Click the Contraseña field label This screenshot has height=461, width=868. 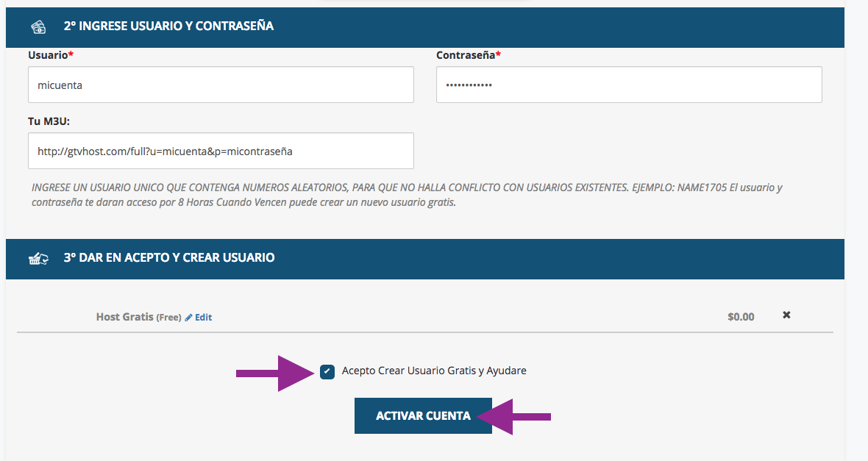coord(469,55)
